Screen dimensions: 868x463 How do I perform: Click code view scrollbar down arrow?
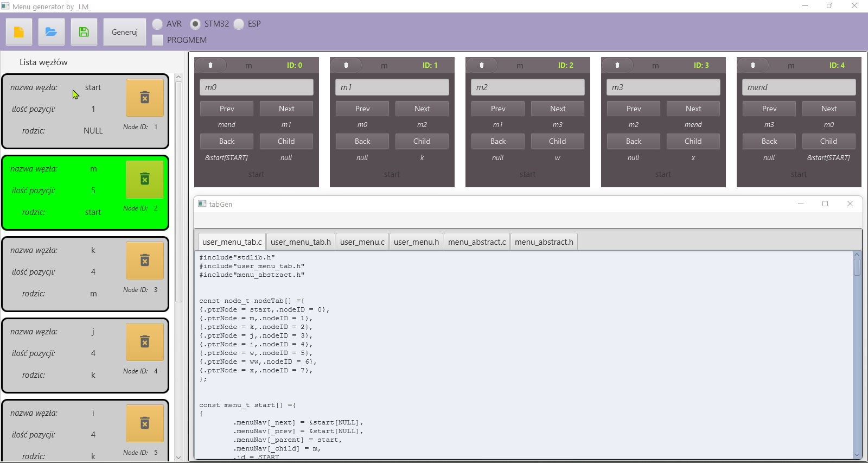click(857, 455)
